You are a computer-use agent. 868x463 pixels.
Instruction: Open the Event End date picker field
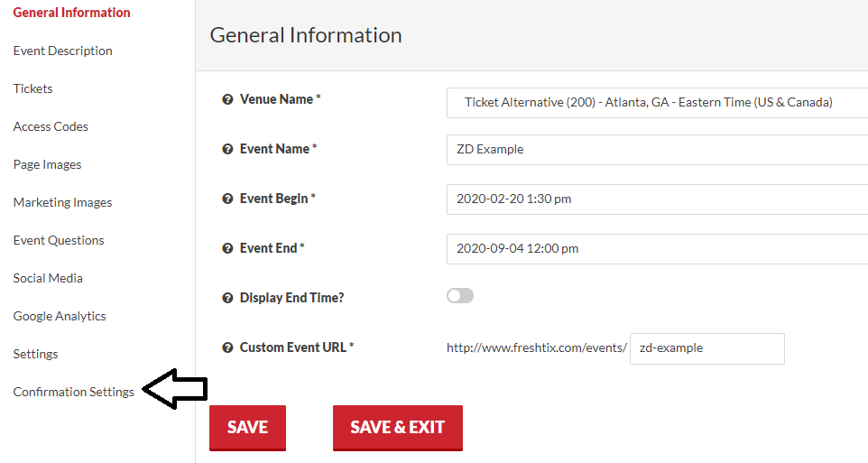point(657,249)
